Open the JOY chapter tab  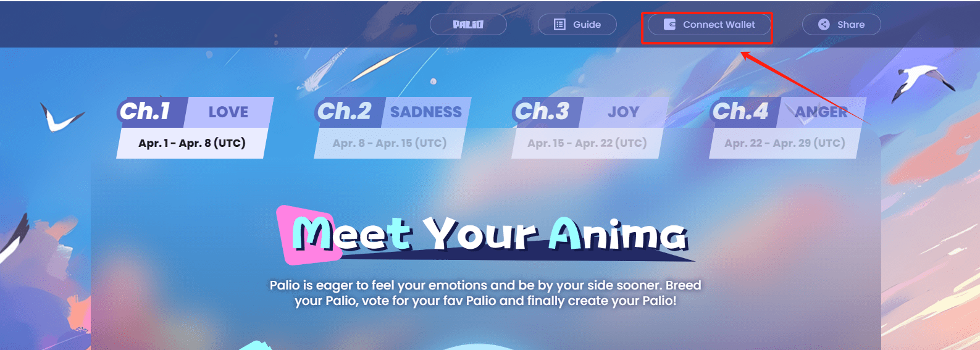[x=624, y=112]
